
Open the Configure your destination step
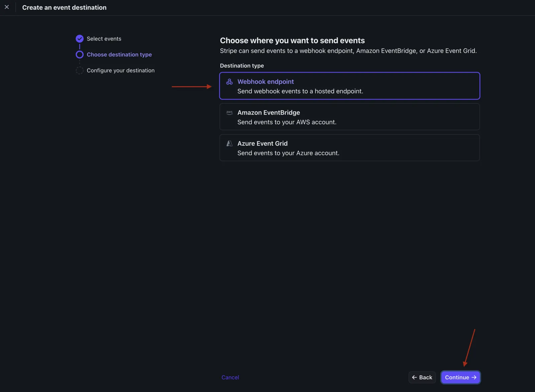point(120,71)
